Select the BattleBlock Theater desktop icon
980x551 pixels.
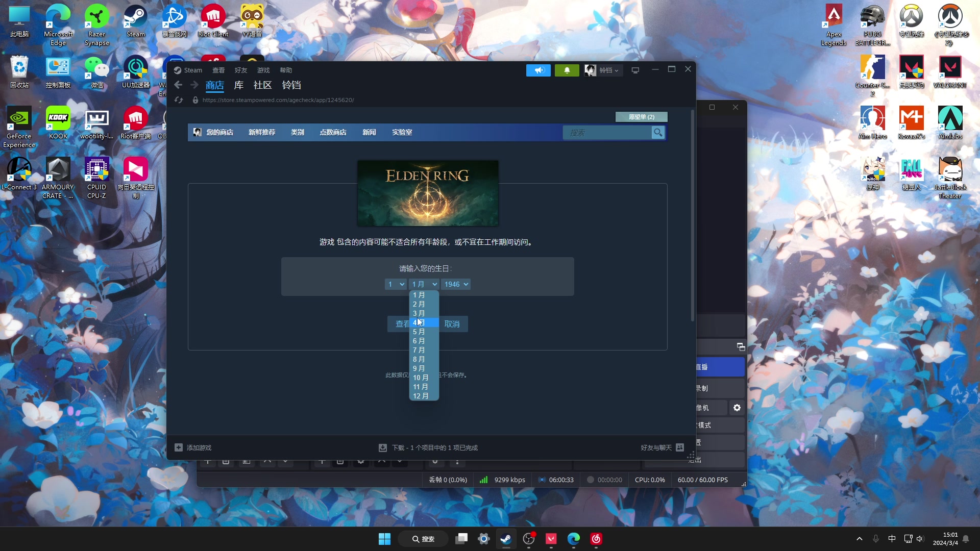tap(950, 178)
